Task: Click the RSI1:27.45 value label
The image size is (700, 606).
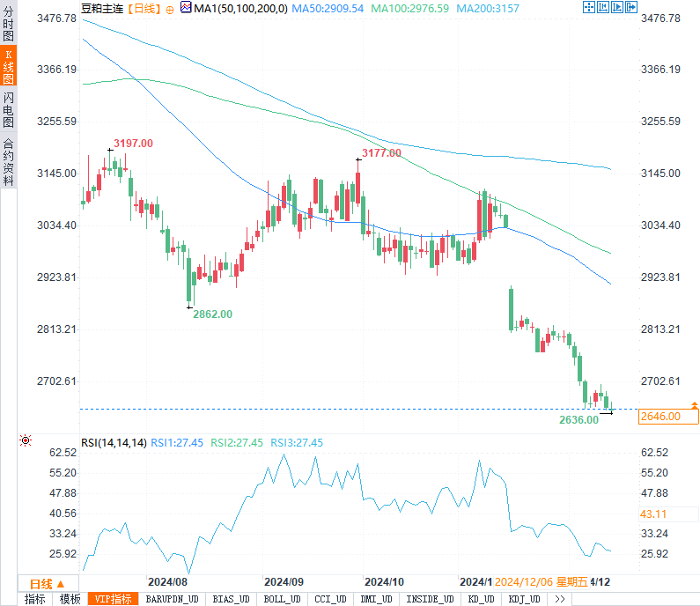Action: click(x=177, y=442)
